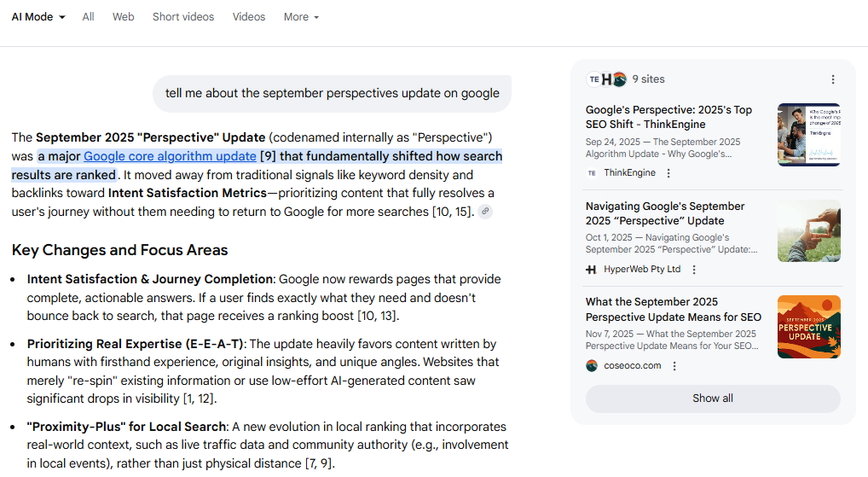
Task: Open the Google's Perspective ThinkEngine article
Action: 668,117
